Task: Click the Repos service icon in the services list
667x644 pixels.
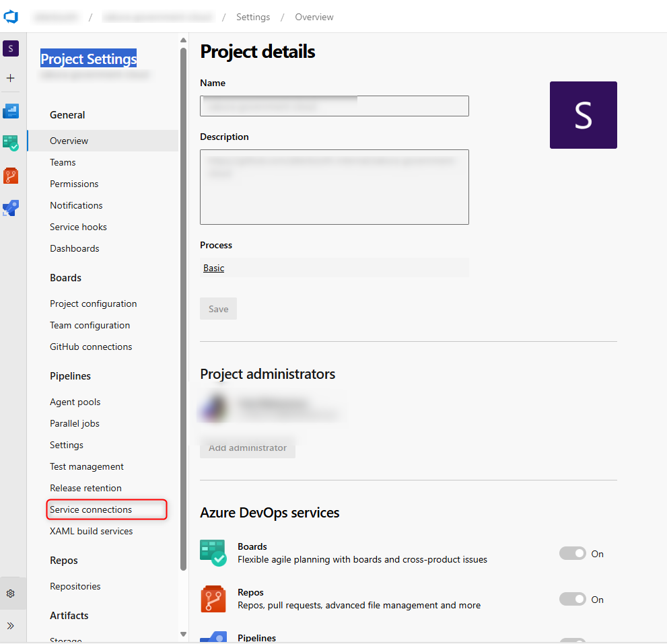Action: (213, 598)
